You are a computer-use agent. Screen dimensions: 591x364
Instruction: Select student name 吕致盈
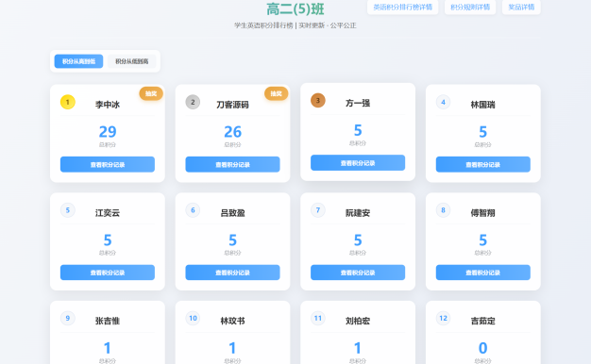click(x=232, y=213)
